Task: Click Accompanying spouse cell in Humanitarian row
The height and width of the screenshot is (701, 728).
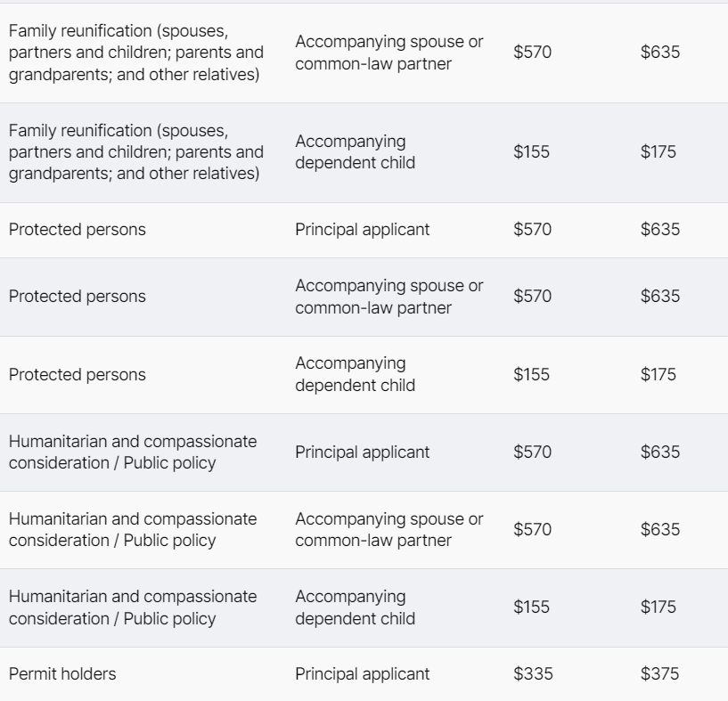Action: coord(389,530)
